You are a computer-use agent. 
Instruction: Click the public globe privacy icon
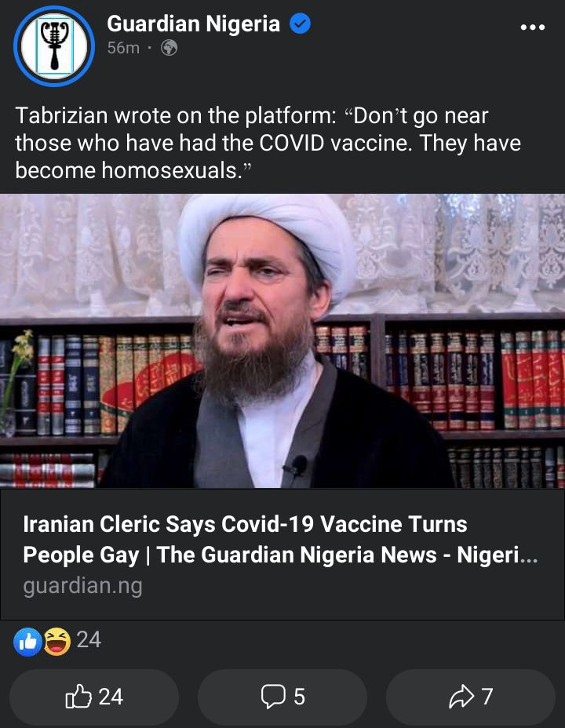(x=169, y=47)
